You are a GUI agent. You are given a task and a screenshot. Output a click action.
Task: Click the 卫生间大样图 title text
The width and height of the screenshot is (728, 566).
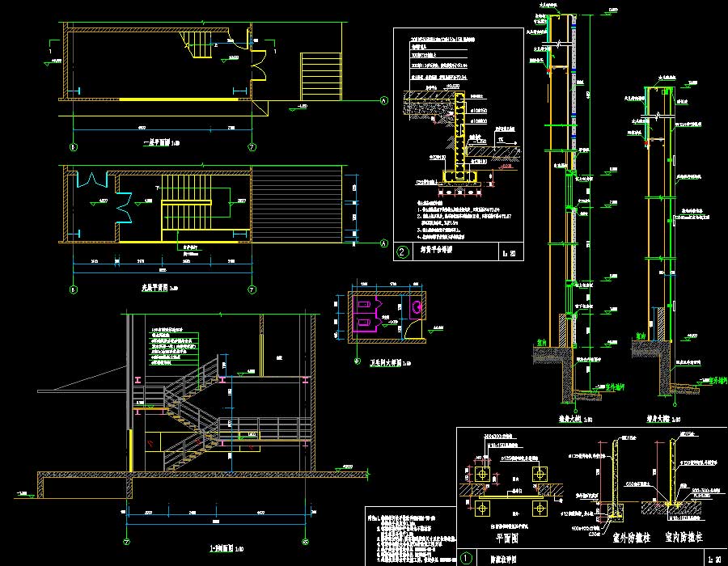385,363
